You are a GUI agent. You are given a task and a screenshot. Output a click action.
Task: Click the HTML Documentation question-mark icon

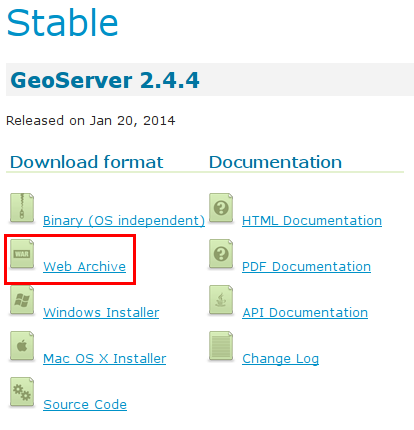[221, 208]
